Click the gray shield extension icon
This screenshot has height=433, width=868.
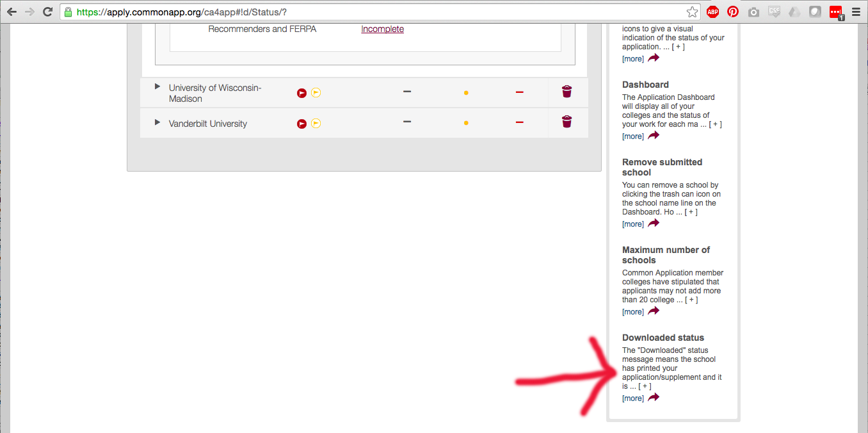[x=815, y=12]
